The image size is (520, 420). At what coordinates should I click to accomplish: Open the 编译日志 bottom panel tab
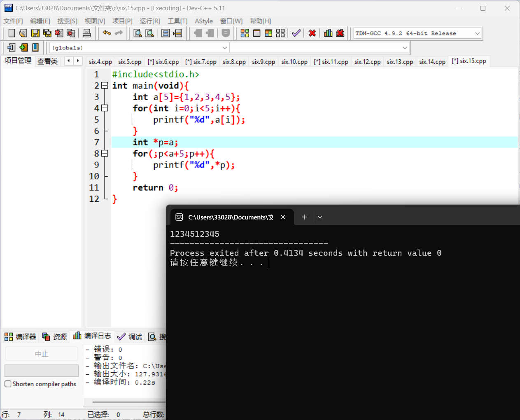(92, 336)
